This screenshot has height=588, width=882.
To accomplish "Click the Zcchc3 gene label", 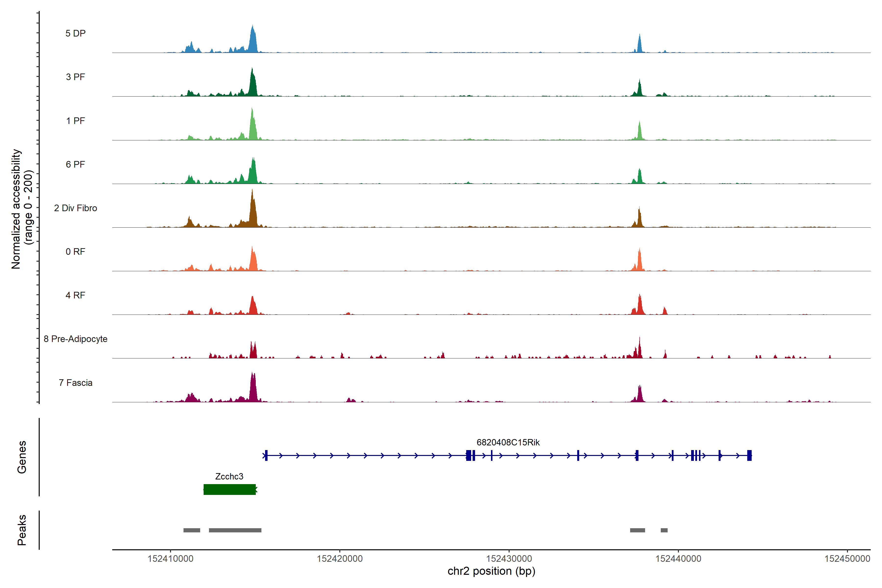I will pos(229,476).
